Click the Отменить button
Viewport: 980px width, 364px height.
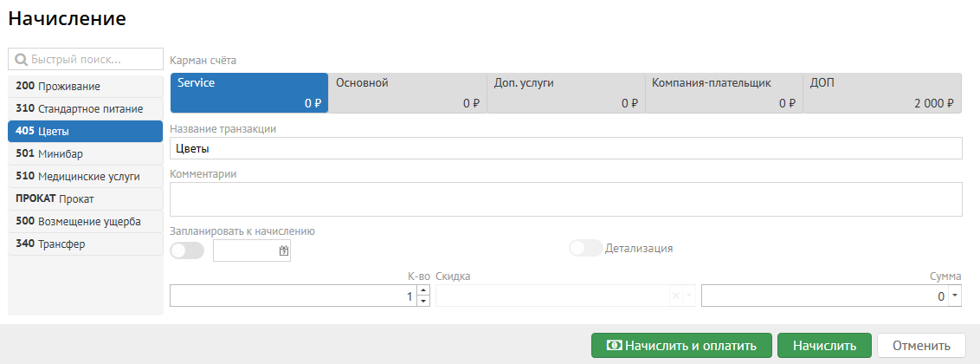(921, 346)
